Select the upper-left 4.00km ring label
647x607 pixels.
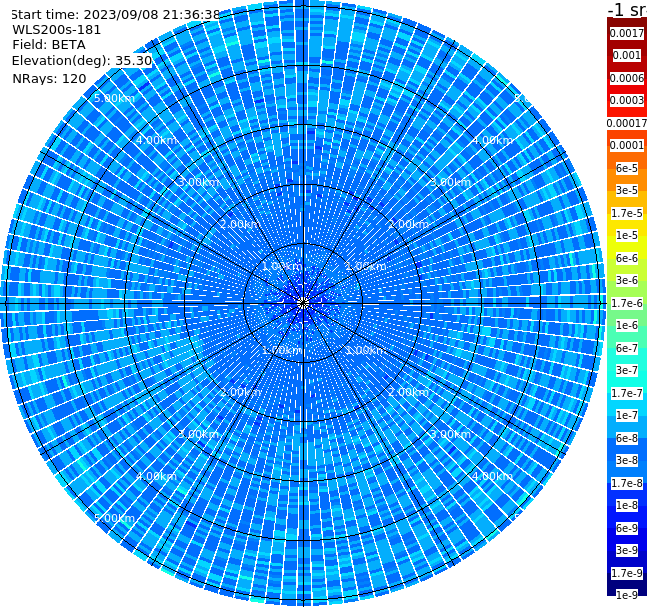coord(156,140)
